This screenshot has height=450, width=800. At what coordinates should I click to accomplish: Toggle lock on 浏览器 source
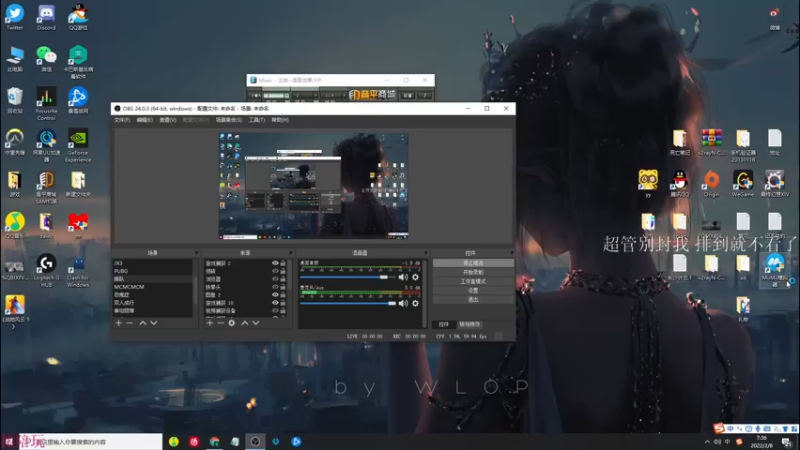(283, 279)
